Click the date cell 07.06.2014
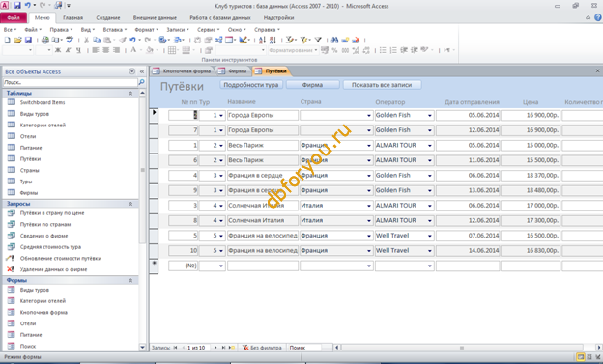Image resolution: width=603 pixels, height=364 pixels. click(x=468, y=236)
